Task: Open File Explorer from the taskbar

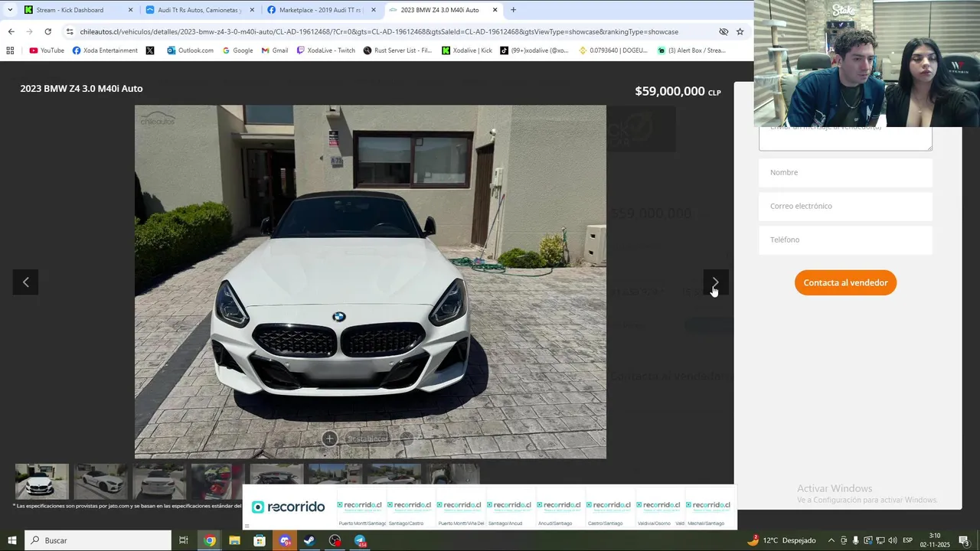Action: (x=234, y=540)
